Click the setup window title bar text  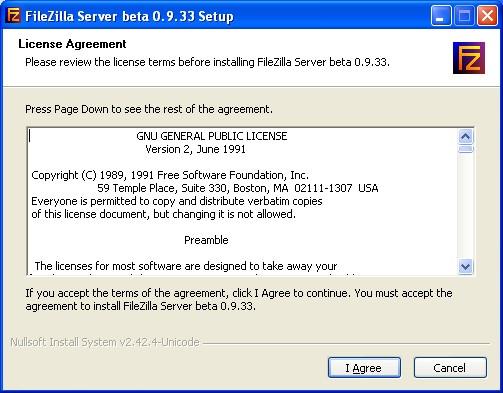129,16
